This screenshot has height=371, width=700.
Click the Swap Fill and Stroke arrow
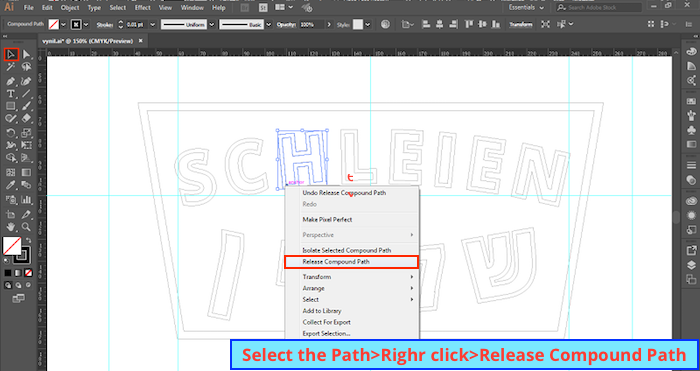point(29,241)
